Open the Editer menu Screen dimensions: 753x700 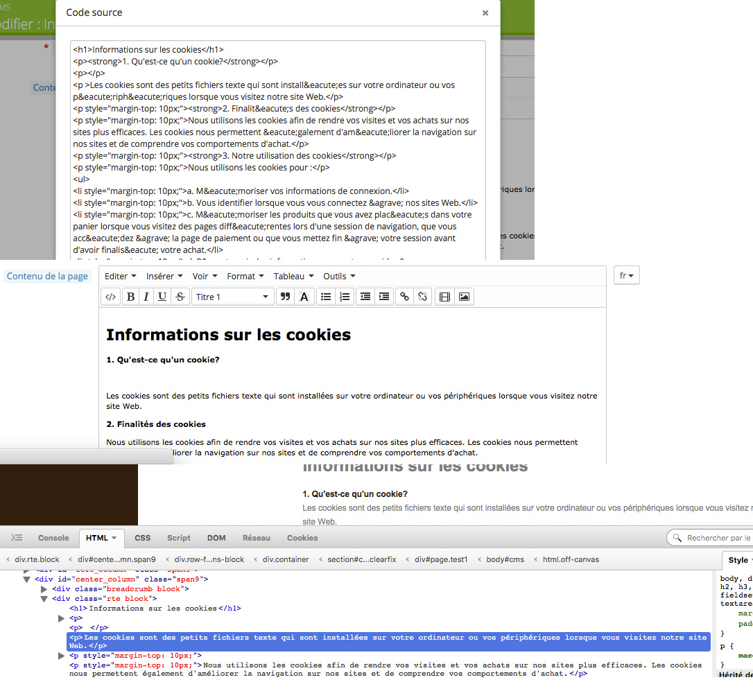tap(121, 276)
